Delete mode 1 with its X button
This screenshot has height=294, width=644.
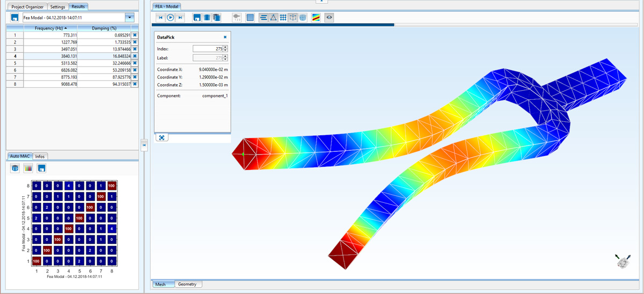(135, 35)
